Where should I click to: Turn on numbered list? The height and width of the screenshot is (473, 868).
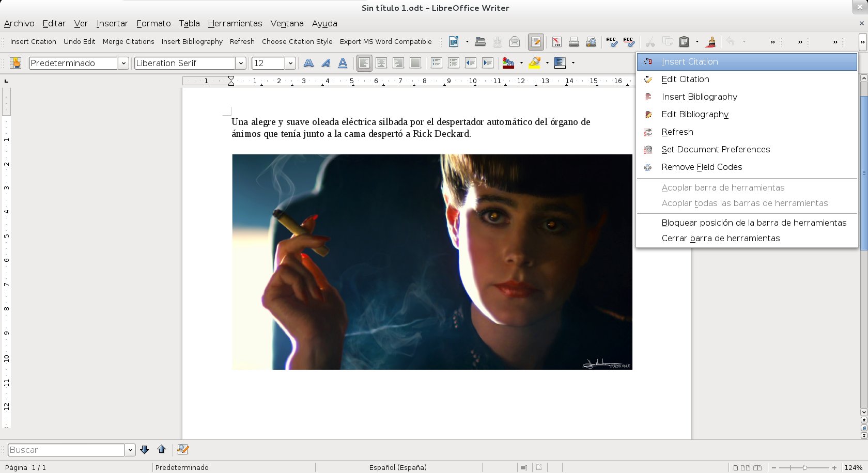(x=437, y=63)
